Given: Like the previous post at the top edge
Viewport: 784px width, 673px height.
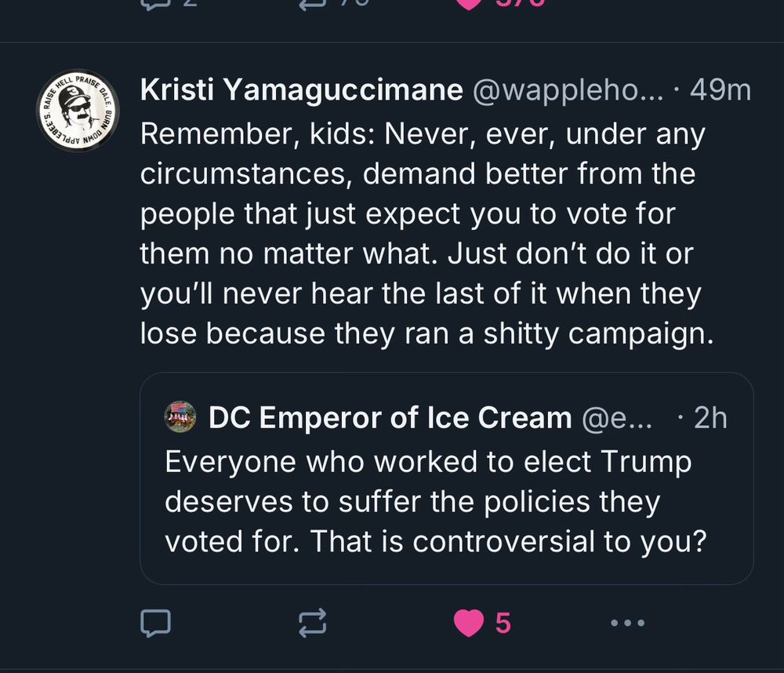Looking at the screenshot, I should tap(469, 3).
